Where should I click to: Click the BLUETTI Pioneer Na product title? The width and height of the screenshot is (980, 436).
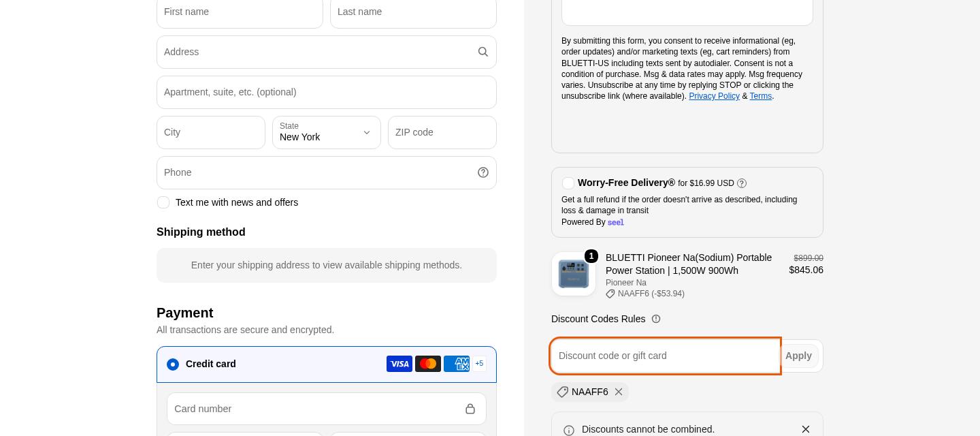[689, 264]
